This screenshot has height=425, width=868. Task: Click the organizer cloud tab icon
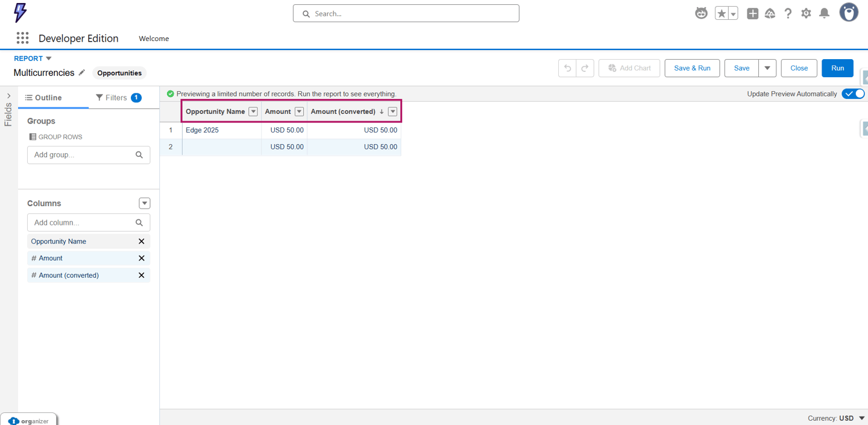pos(13,421)
